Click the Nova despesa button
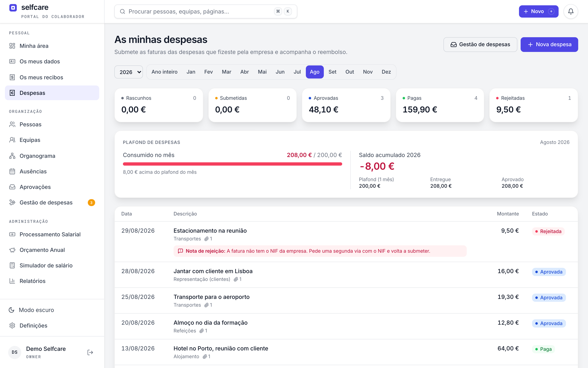 pyautogui.click(x=549, y=45)
